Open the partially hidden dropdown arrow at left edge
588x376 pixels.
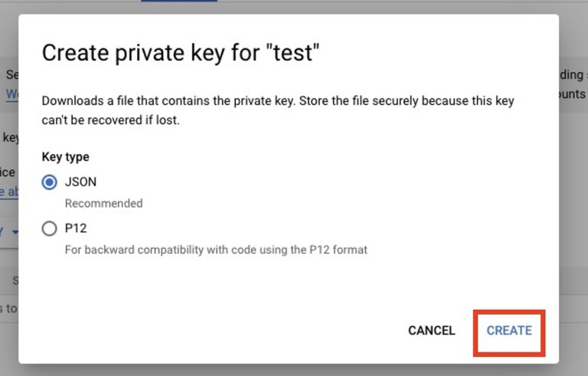pyautogui.click(x=15, y=231)
